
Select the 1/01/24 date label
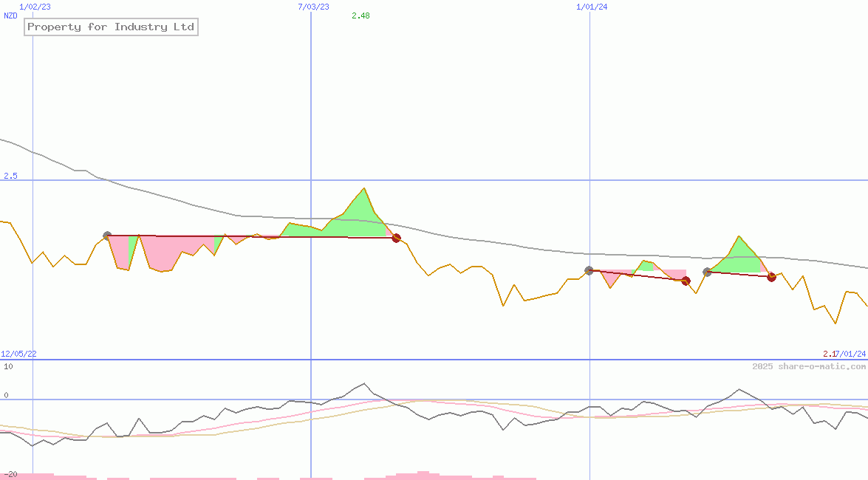(592, 6)
